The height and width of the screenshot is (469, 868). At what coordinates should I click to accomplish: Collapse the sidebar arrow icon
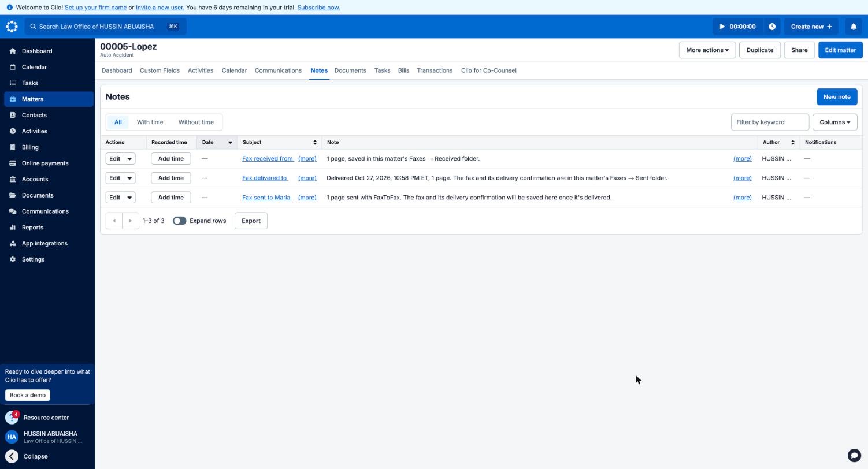tap(12, 456)
